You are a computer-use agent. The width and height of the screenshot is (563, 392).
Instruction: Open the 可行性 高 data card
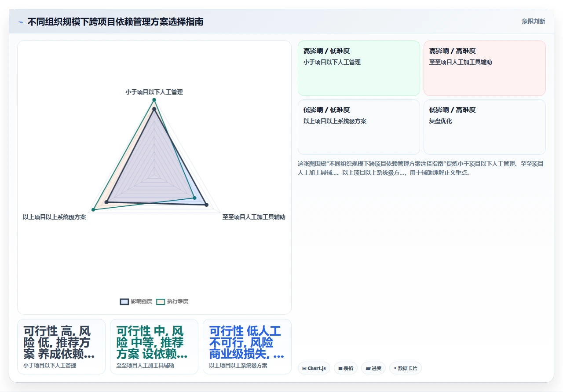(61, 347)
